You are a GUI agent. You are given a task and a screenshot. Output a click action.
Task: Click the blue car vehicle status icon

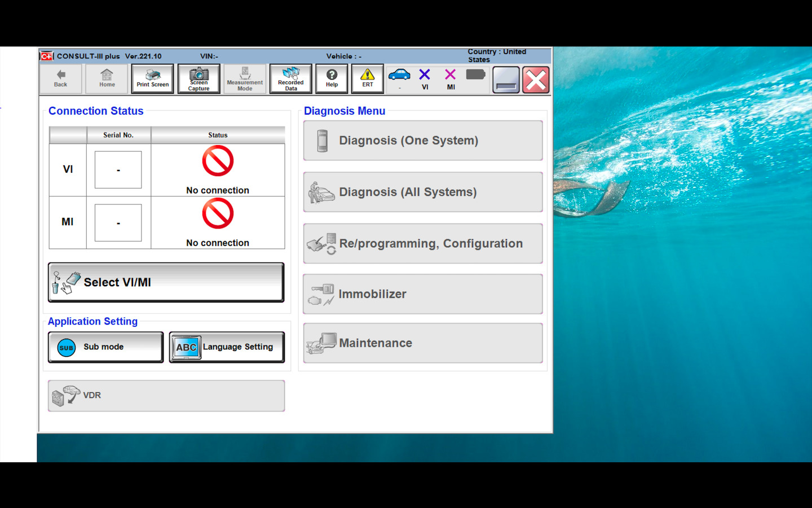pos(399,75)
